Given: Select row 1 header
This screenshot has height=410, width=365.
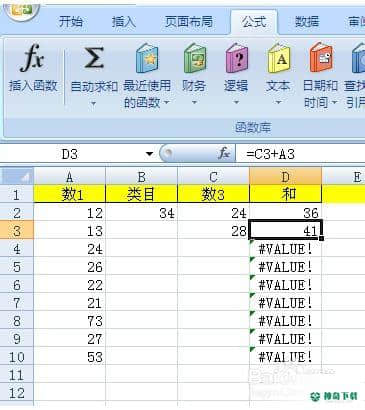Looking at the screenshot, I should point(17,194).
